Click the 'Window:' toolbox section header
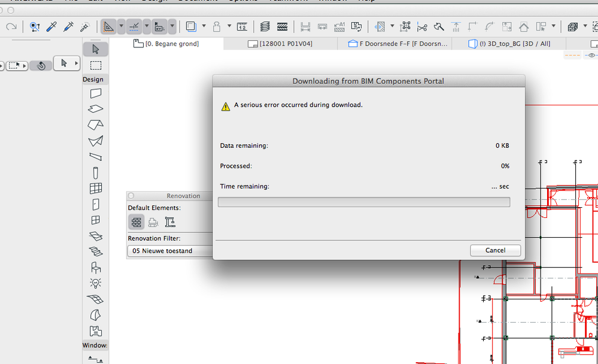The image size is (598, 364). (x=95, y=345)
